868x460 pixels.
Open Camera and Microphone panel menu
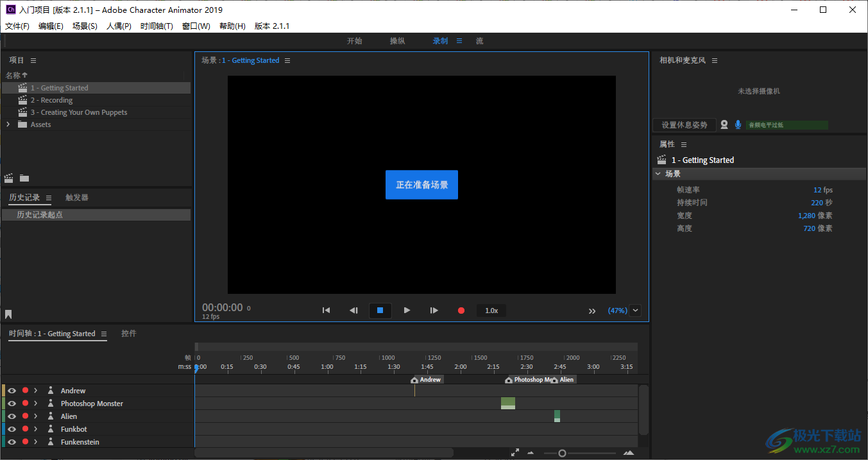point(715,60)
